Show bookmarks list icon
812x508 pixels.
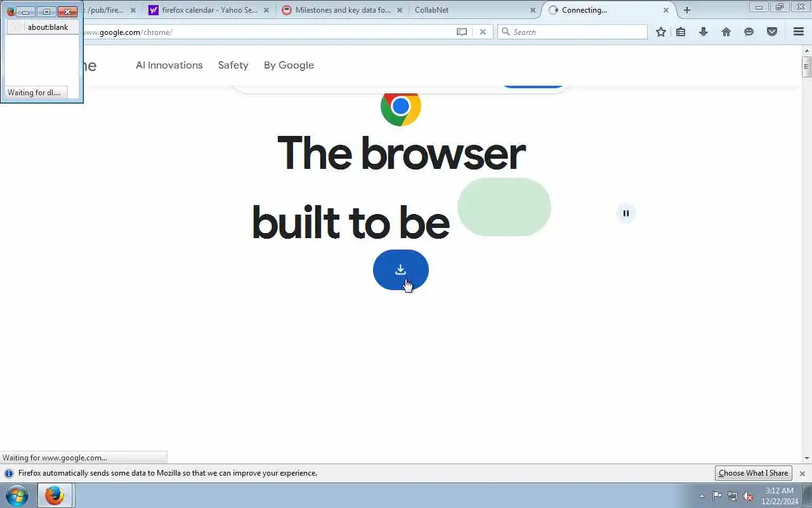tap(681, 32)
